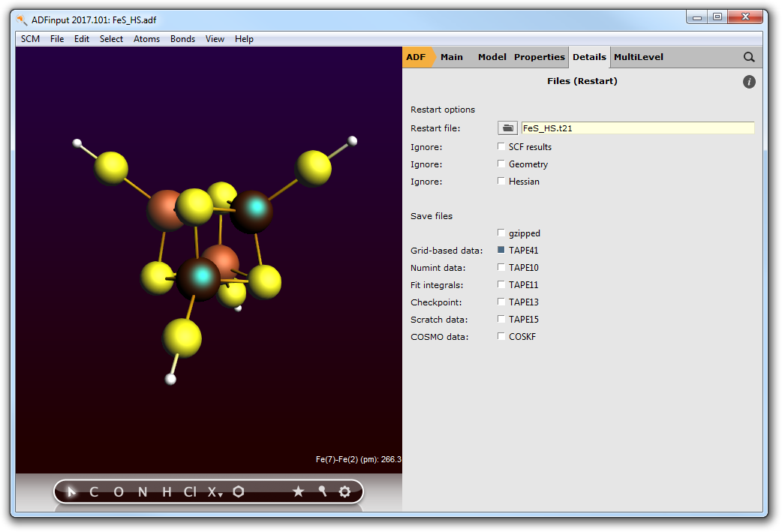Viewport: 782px width, 532px height.
Task: Enable Ignore SCF results checkbox
Action: tap(501, 146)
